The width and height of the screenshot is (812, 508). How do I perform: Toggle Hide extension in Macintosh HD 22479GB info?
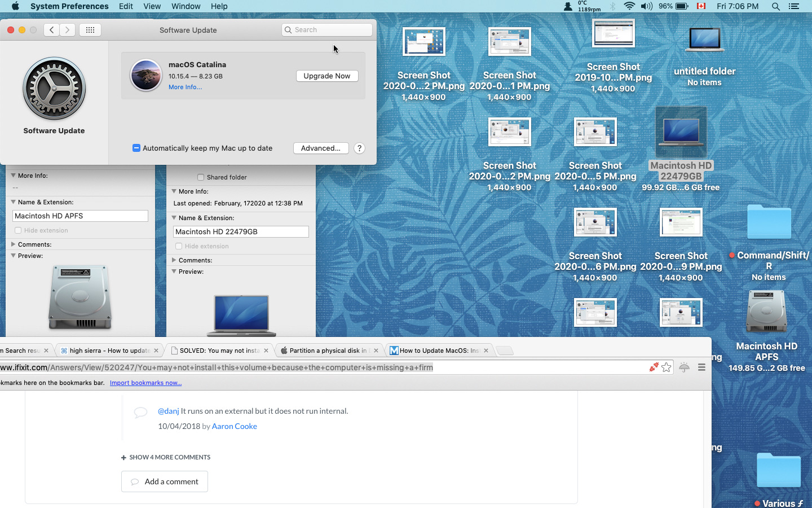179,246
